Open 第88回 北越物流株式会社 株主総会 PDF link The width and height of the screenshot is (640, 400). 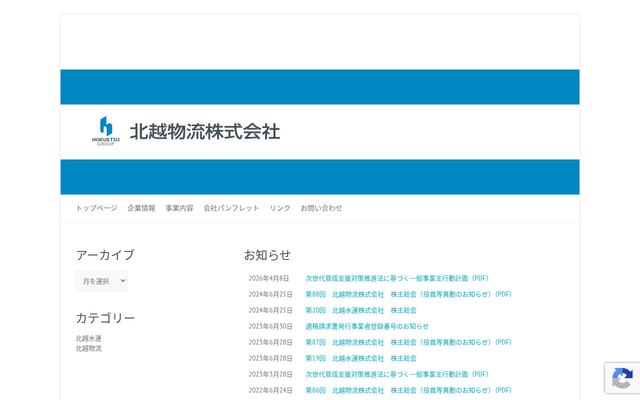pos(409,294)
